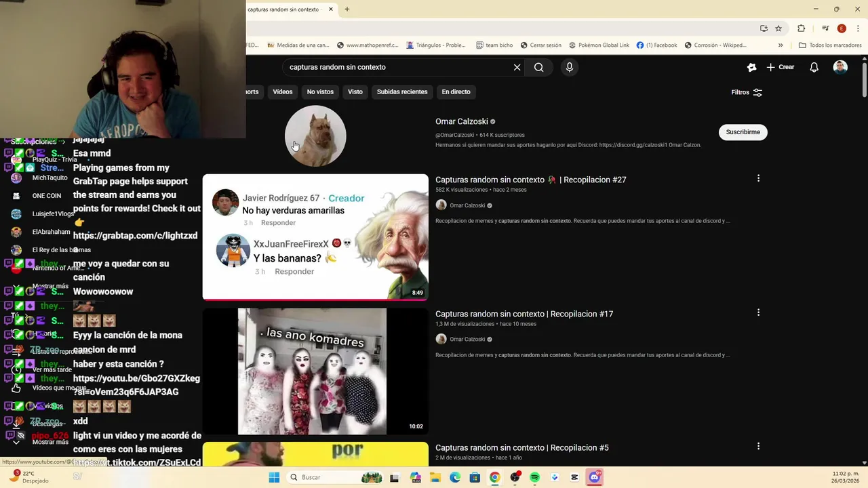
Task: Select the Videos filter chip
Action: 283,91
